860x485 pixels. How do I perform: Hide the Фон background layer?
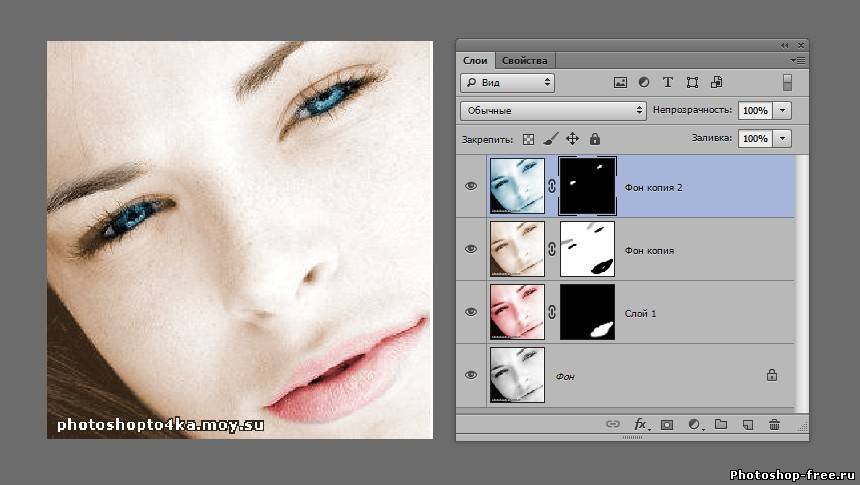coord(471,374)
